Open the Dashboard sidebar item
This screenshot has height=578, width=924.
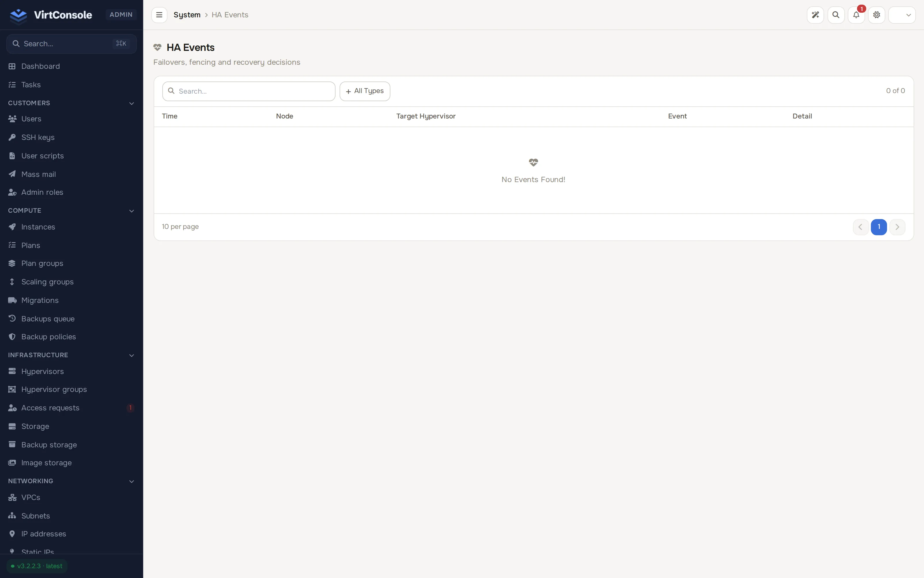[x=71, y=66]
